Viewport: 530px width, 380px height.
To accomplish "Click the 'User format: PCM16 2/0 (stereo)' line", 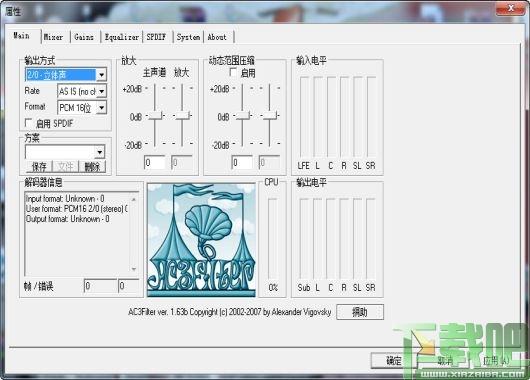I will [77, 209].
